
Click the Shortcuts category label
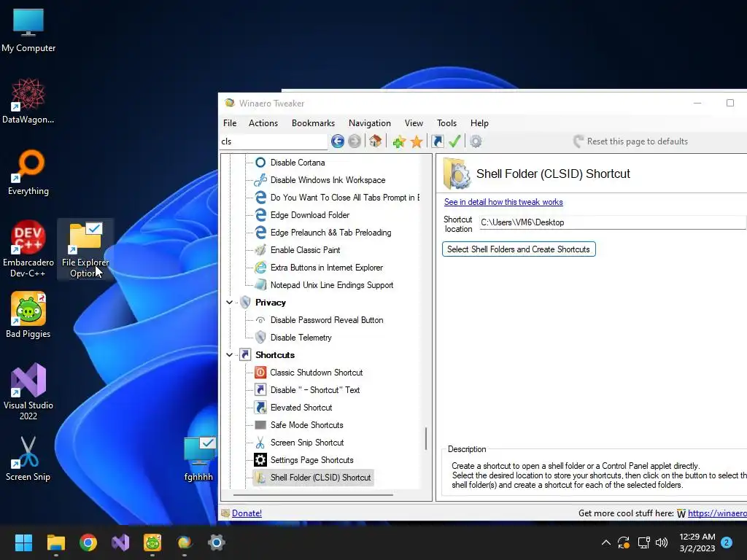pos(275,355)
